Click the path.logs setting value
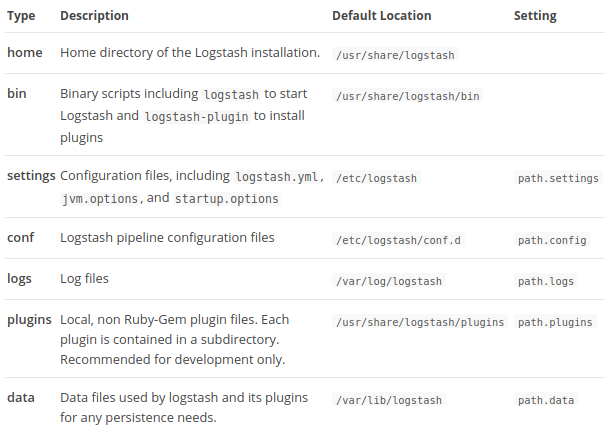Image resolution: width=614 pixels, height=444 pixels. pos(546,282)
